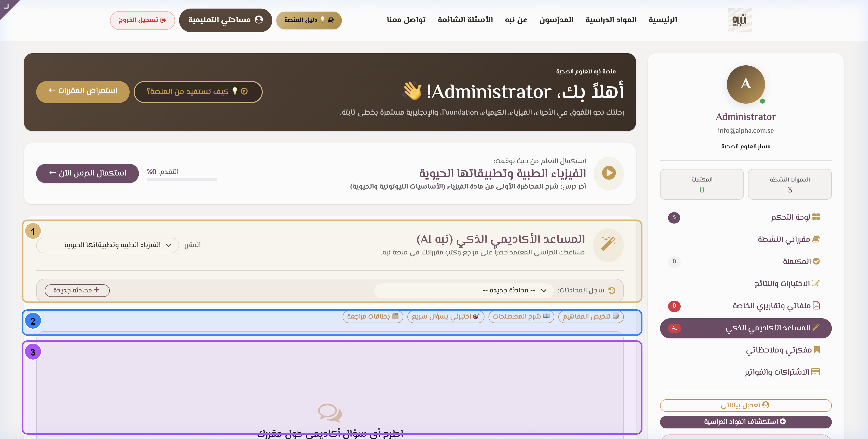Image resolution: width=868 pixels, height=439 pixels.
Task: Click the المقررات النشطة stat card
Action: pyautogui.click(x=789, y=184)
